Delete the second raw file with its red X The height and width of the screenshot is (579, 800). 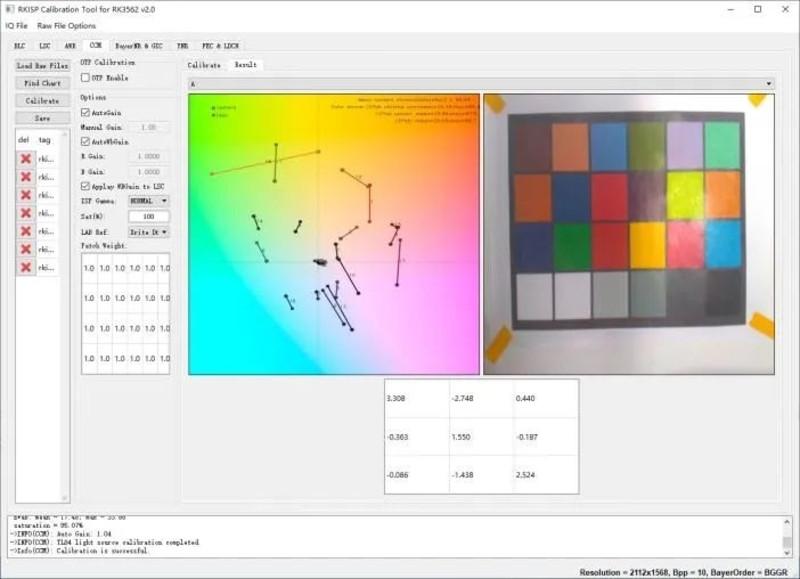click(26, 177)
